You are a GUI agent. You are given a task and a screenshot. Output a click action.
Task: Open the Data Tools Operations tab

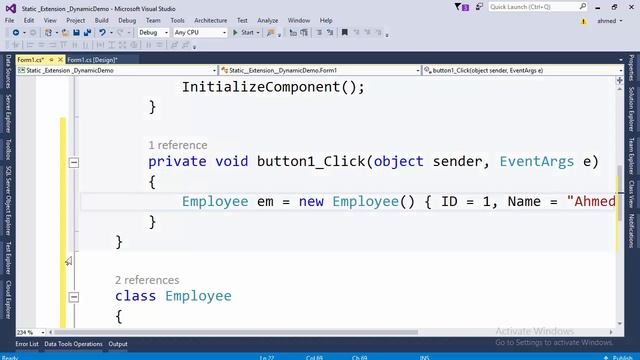73,344
